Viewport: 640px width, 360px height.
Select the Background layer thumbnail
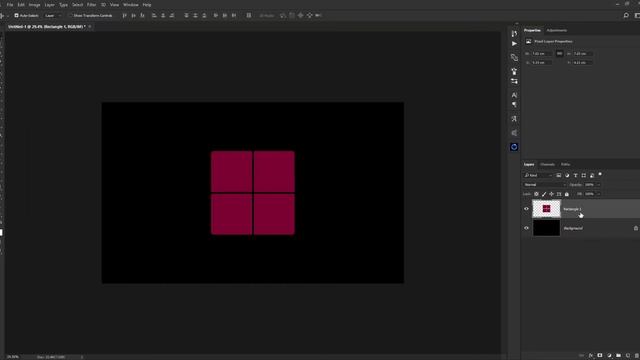pos(547,228)
